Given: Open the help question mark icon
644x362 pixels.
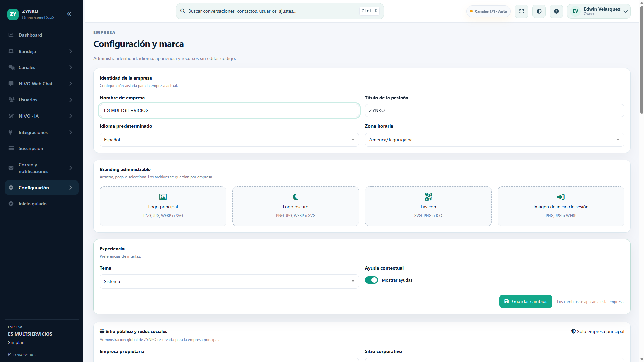Looking at the screenshot, I should [556, 11].
